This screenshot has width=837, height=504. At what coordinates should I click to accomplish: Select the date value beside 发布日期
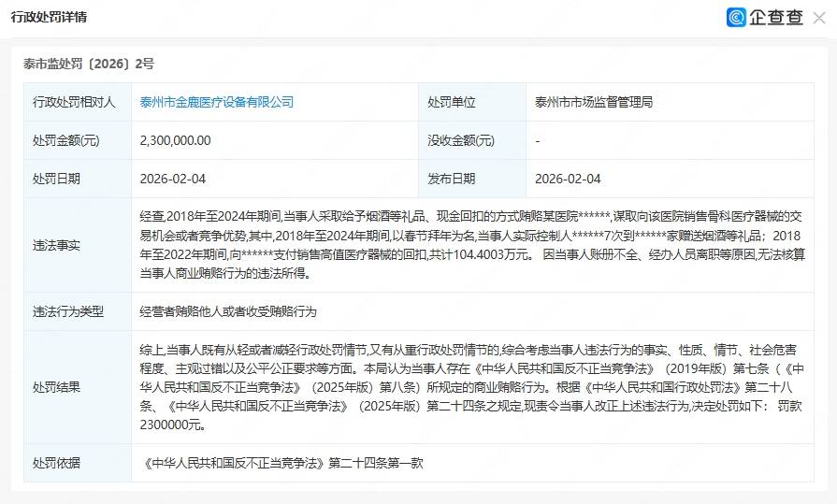(x=568, y=179)
